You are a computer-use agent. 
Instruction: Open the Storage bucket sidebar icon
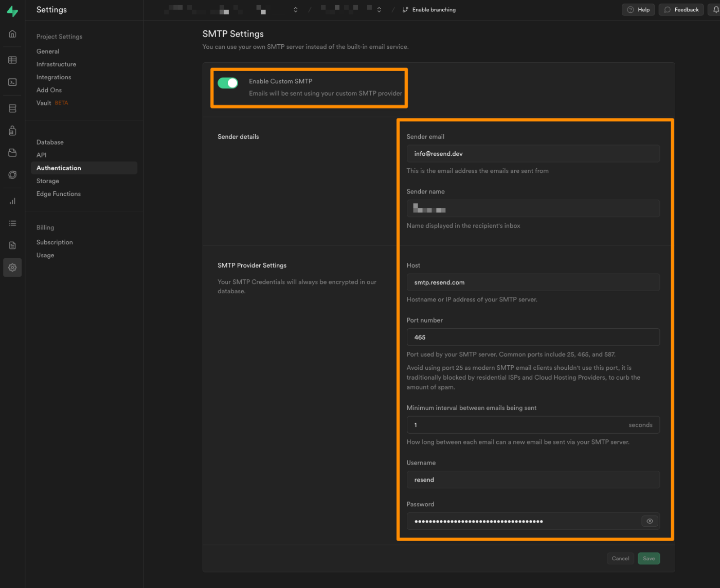pyautogui.click(x=12, y=153)
